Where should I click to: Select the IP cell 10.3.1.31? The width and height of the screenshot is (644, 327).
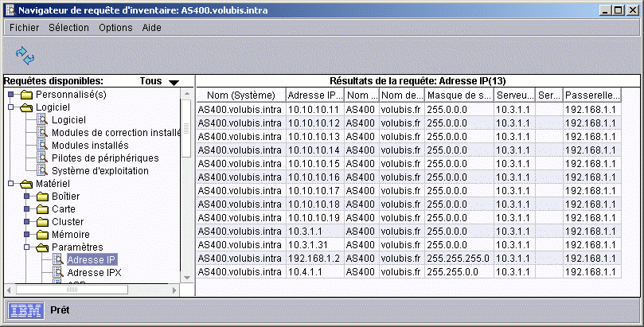[315, 245]
